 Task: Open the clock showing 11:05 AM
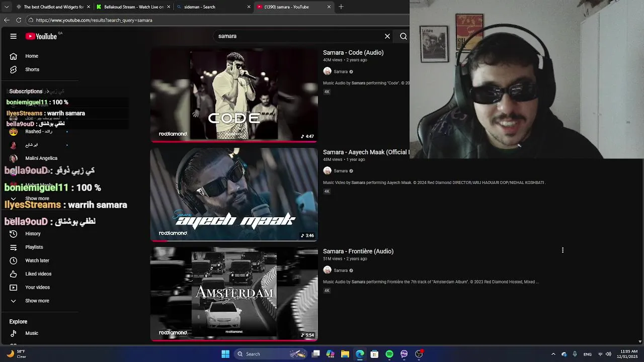pos(629,354)
